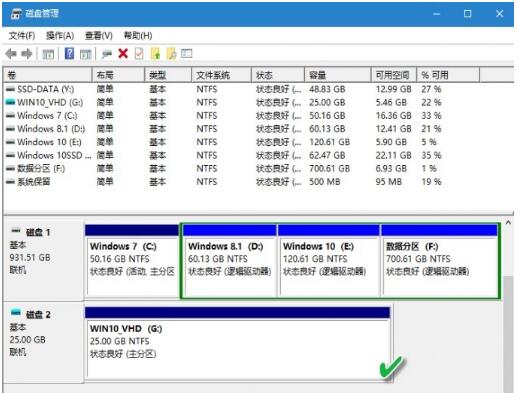This screenshot has width=517, height=393.
Task: Select the 磁盘 2 25.00 GB header
Action: 43,342
